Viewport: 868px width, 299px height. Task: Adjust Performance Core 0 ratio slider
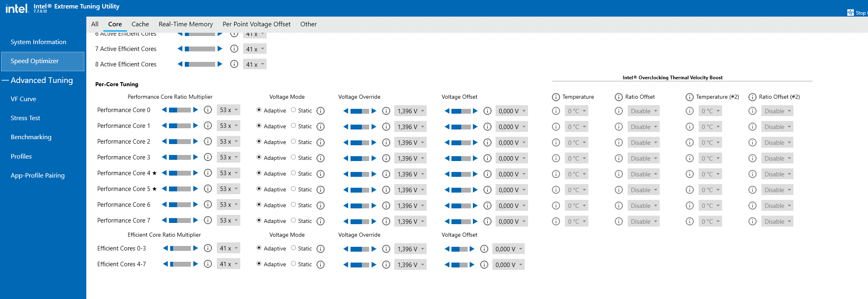tap(180, 110)
